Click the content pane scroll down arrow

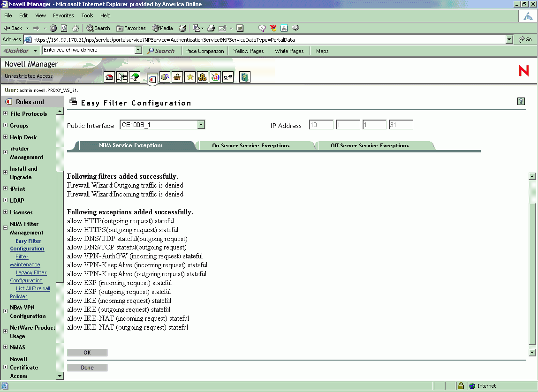[532, 352]
